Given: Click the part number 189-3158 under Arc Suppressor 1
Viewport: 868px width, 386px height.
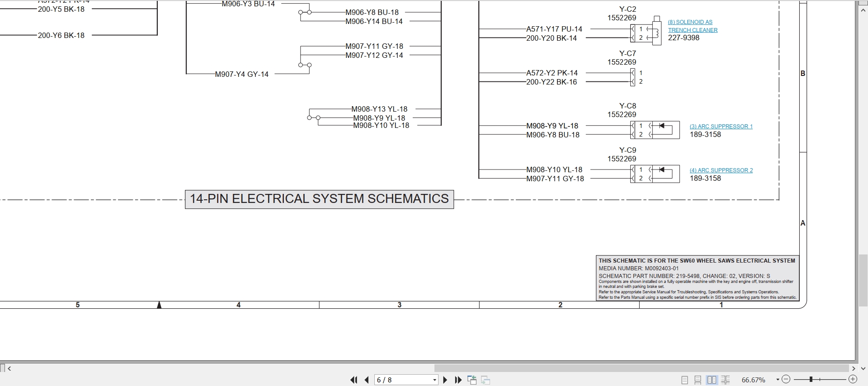Looking at the screenshot, I should 705,135.
